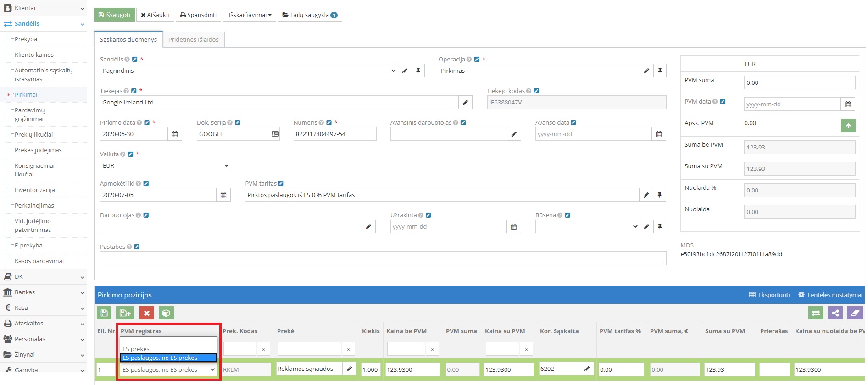868x385 pixels.
Task: Open Prekių likučiai in sidebar
Action: click(x=33, y=134)
